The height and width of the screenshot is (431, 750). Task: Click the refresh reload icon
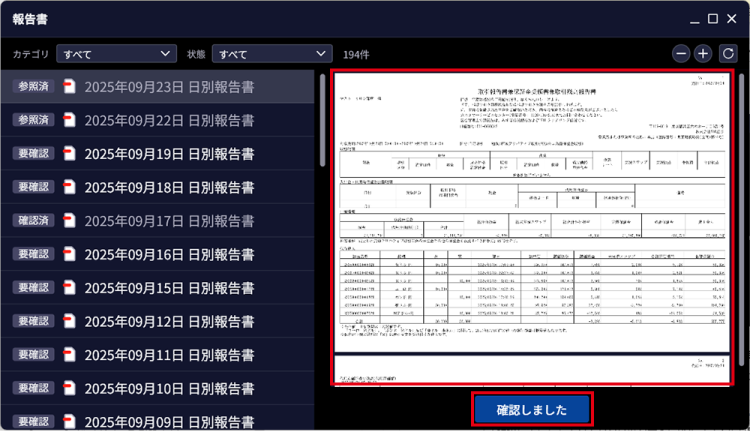pos(729,53)
